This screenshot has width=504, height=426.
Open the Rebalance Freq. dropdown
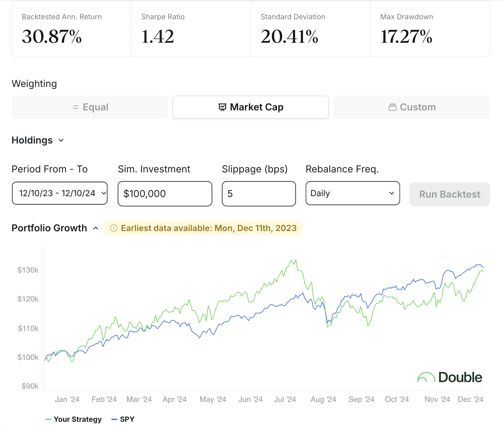coord(353,193)
